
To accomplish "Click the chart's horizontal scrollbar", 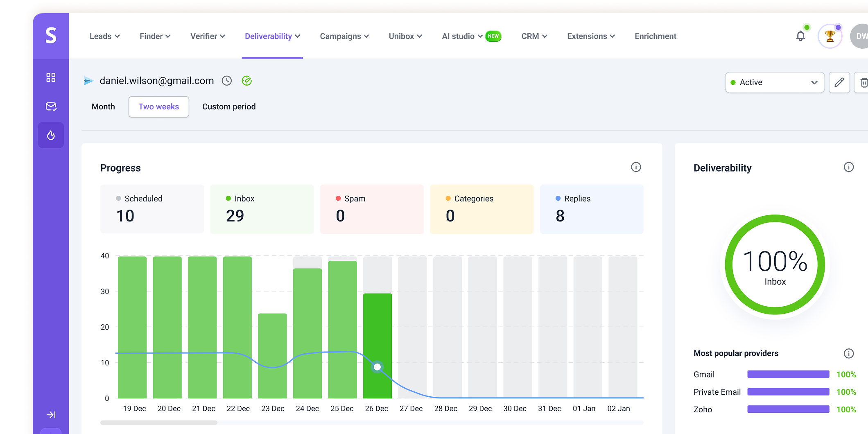I will point(159,423).
